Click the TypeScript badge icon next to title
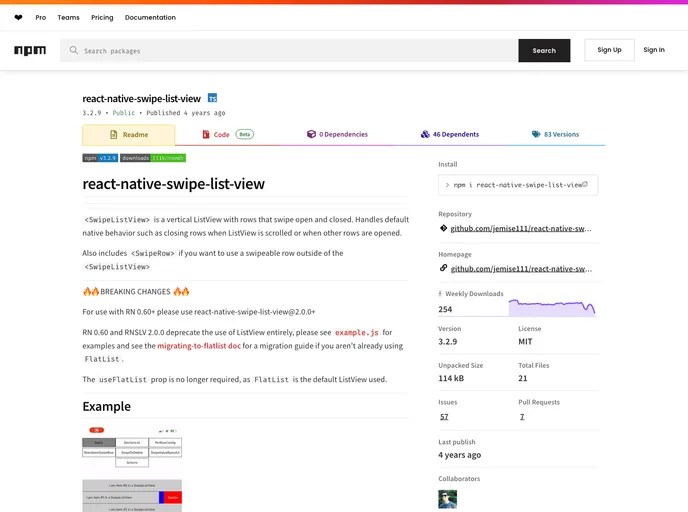 [x=212, y=98]
